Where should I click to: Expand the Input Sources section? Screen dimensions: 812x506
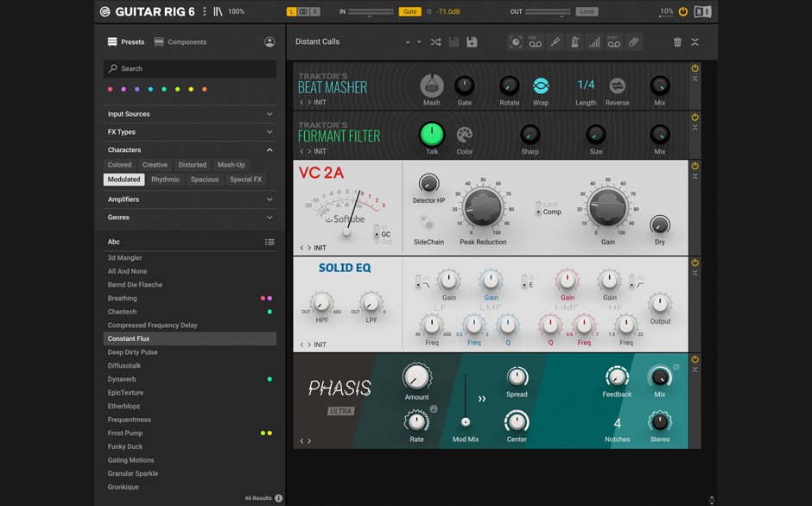tap(190, 114)
